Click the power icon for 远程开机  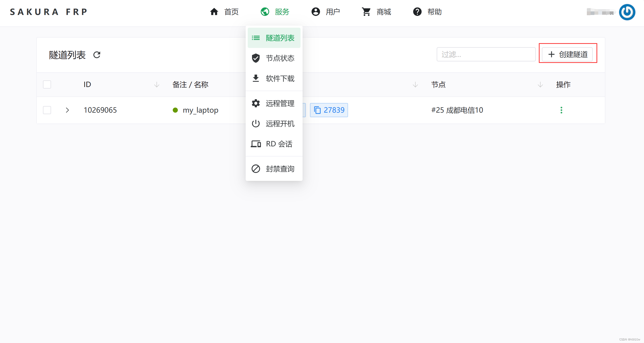(x=256, y=124)
